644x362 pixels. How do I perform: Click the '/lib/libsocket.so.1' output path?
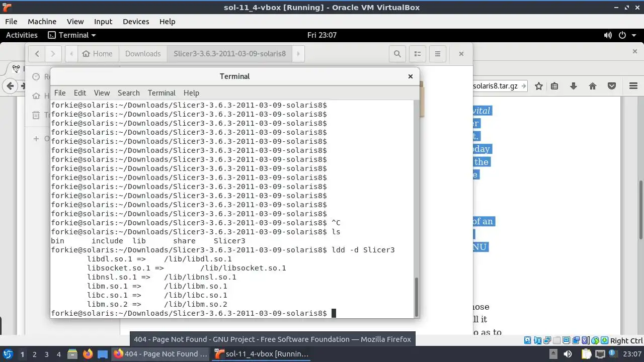[243, 268]
